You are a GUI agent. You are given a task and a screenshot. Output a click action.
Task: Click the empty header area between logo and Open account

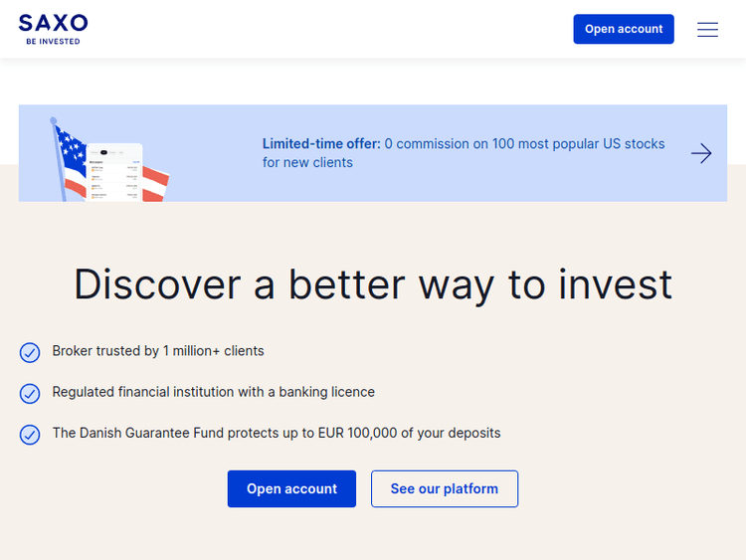coord(328,29)
